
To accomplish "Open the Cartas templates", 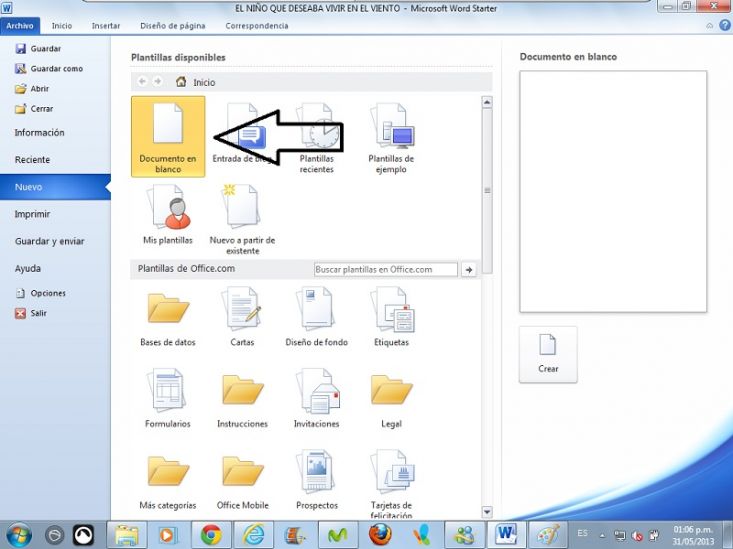I will [x=242, y=317].
